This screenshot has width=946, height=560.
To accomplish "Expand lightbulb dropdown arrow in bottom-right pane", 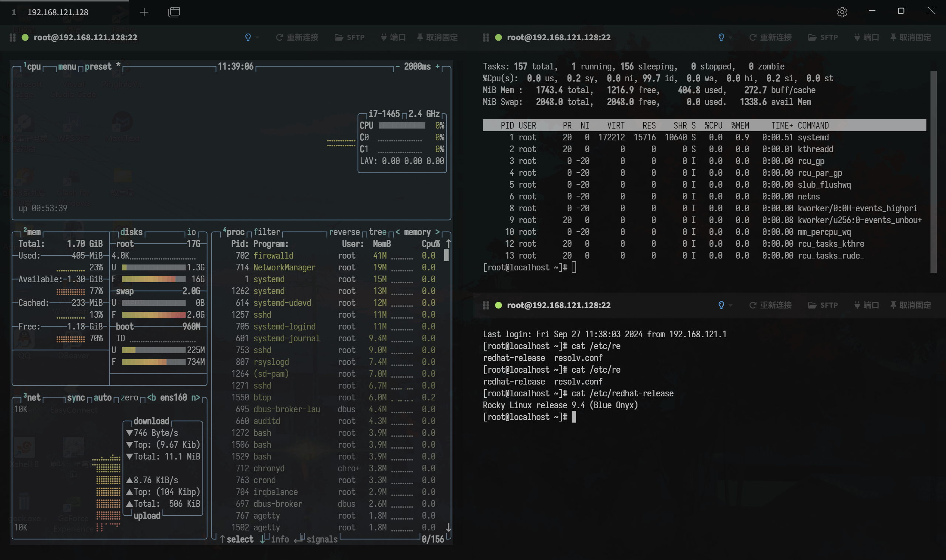I will click(731, 305).
